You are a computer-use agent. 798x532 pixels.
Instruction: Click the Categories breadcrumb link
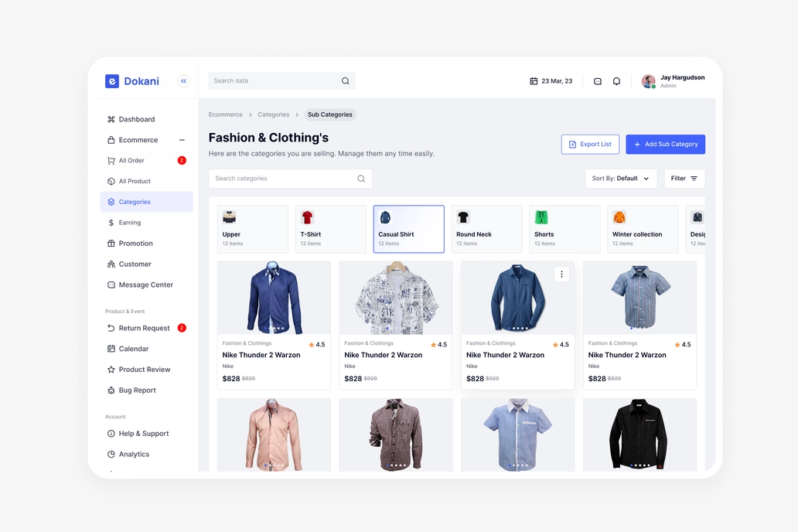[x=273, y=114]
